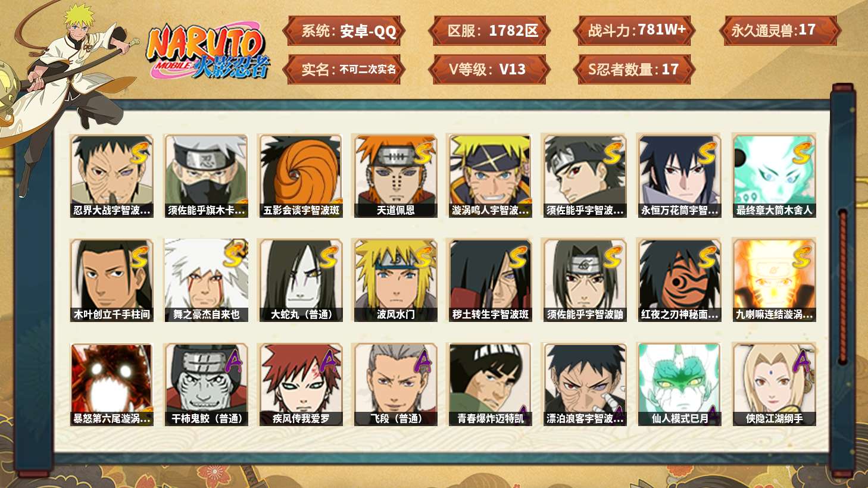Open the 最终章大筒木舍人 glowing portrait
868x488 pixels.
[x=774, y=176]
